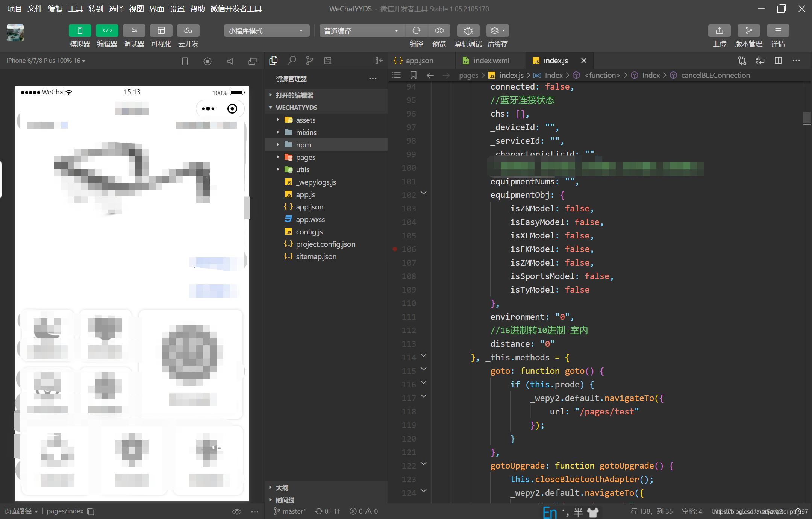Open the 帮助 menu
812x519 pixels.
pos(197,9)
